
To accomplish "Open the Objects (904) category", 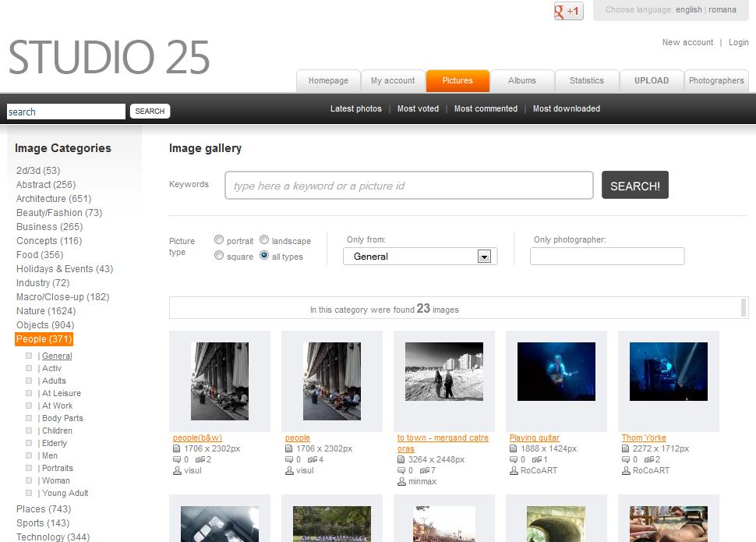I will click(x=45, y=325).
